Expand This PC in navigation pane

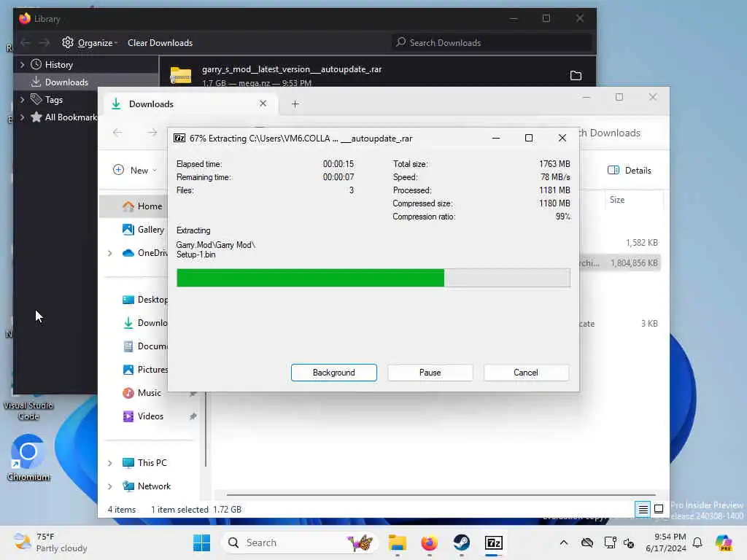coord(110,462)
